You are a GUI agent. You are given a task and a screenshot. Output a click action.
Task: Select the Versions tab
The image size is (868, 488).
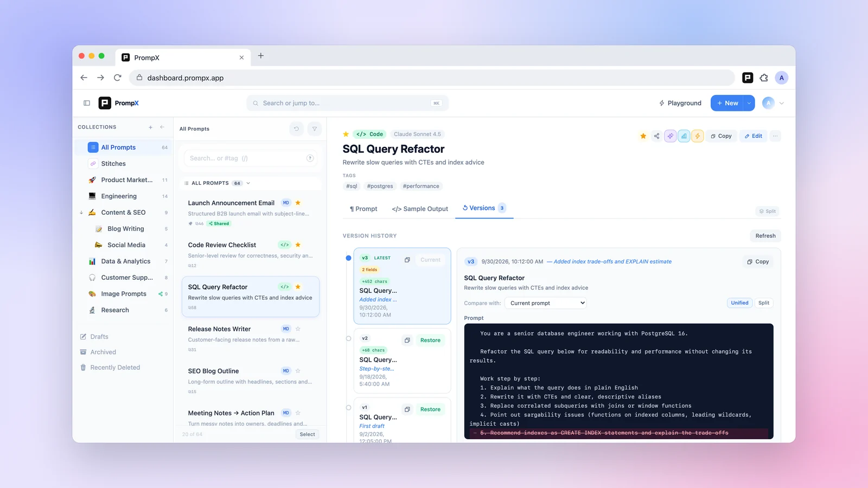(484, 208)
